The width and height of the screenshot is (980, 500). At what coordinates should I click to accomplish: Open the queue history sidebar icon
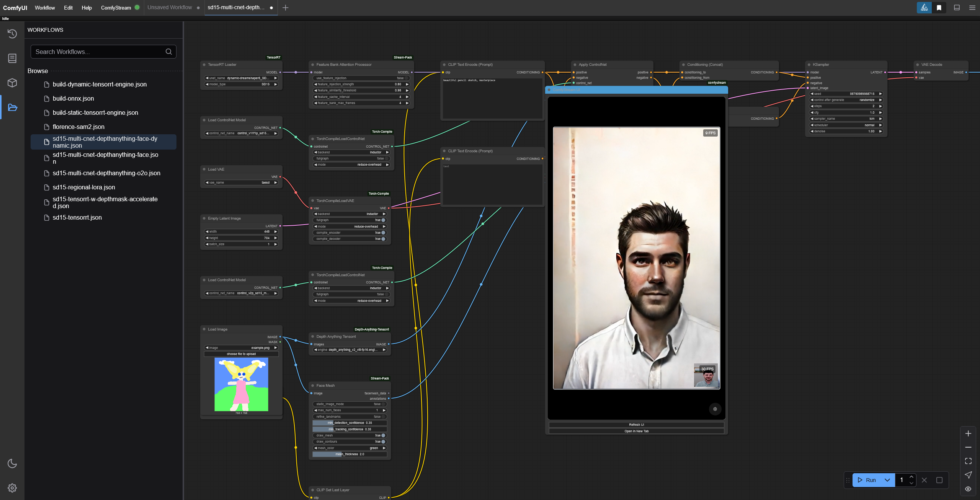[12, 34]
